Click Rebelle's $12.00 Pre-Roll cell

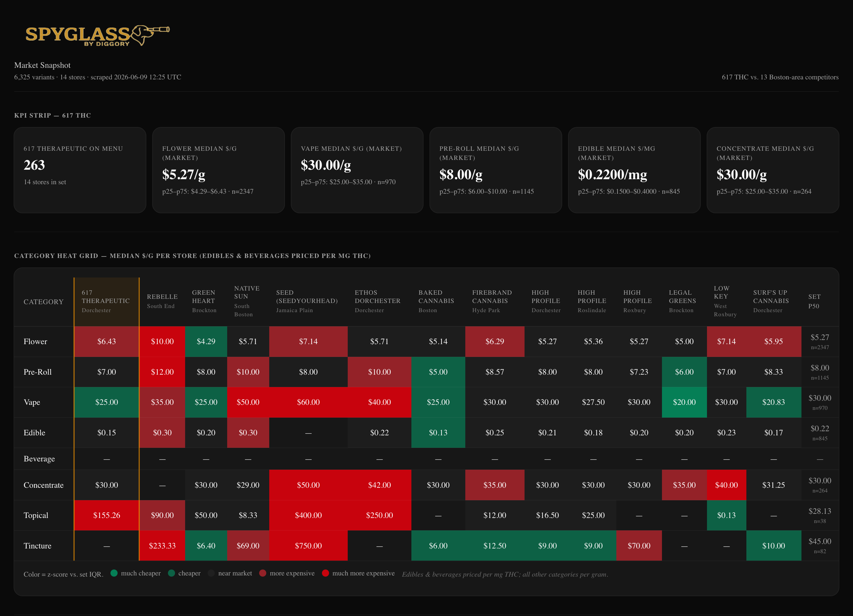[162, 372]
